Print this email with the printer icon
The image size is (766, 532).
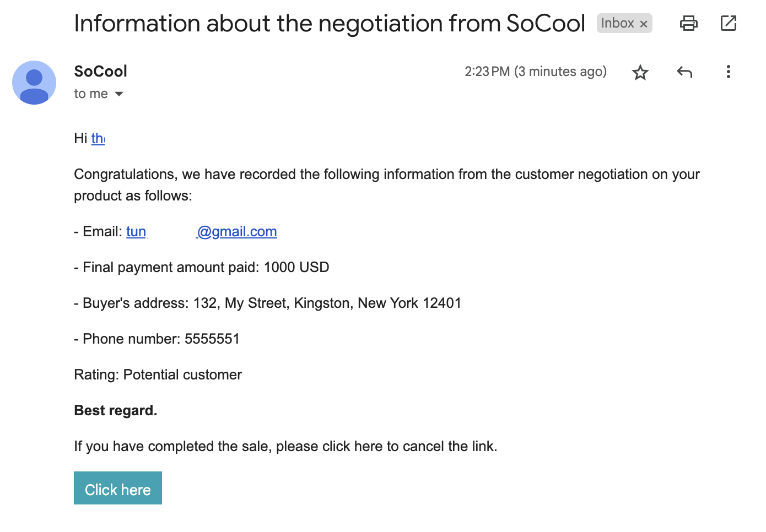(x=688, y=23)
